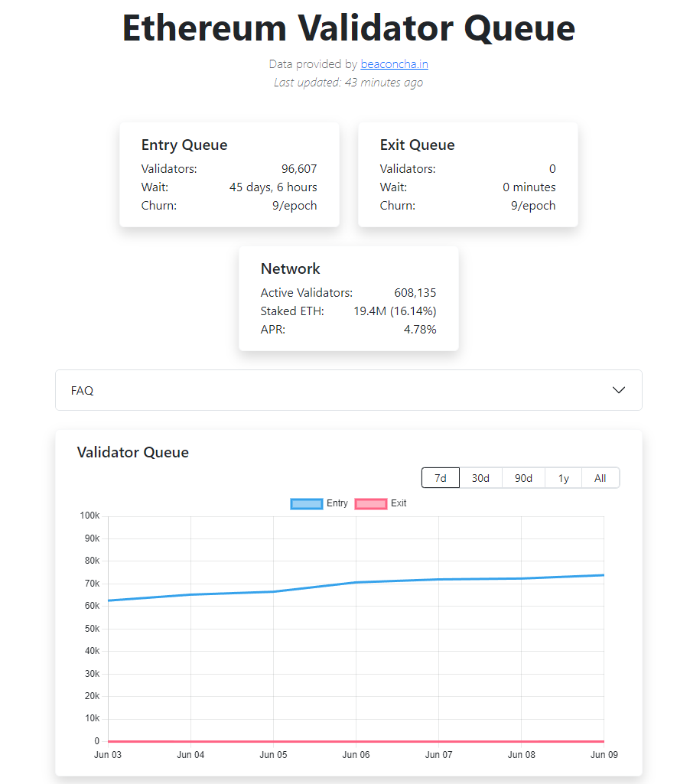
Task: Click the Jun 08 axis label
Action: [x=522, y=754]
